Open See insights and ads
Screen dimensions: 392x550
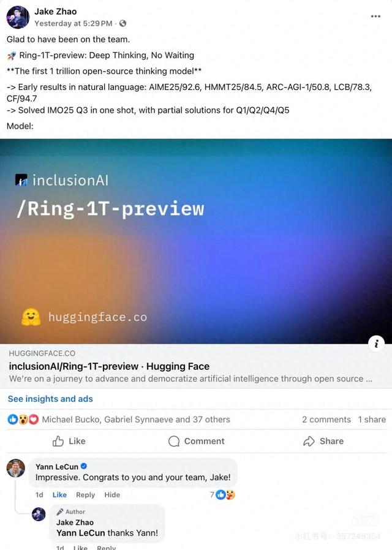tap(50, 399)
